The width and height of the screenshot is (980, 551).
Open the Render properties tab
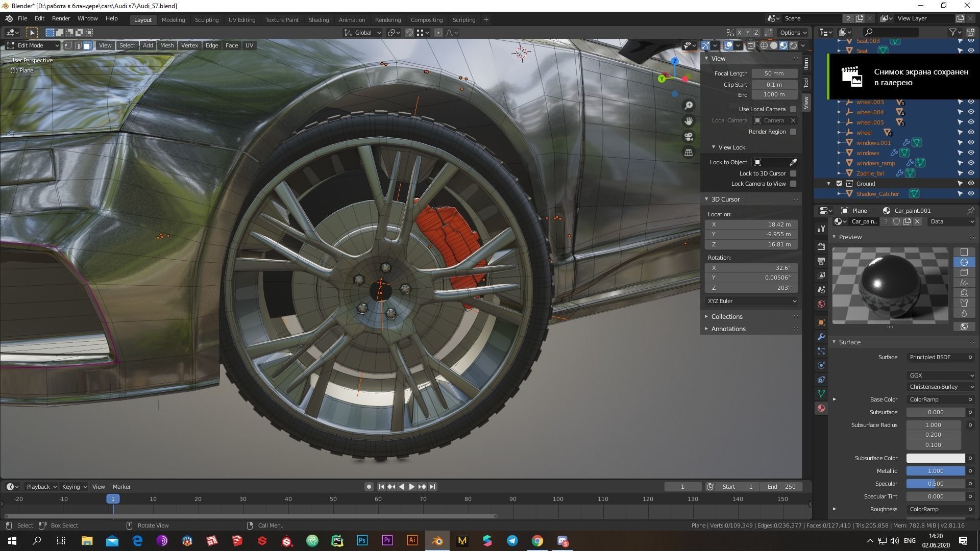(x=821, y=247)
